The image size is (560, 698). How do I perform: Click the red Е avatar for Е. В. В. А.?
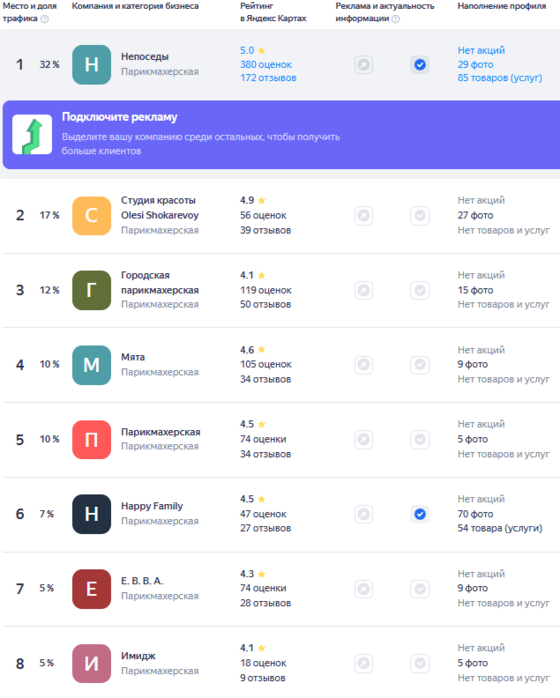pyautogui.click(x=91, y=589)
